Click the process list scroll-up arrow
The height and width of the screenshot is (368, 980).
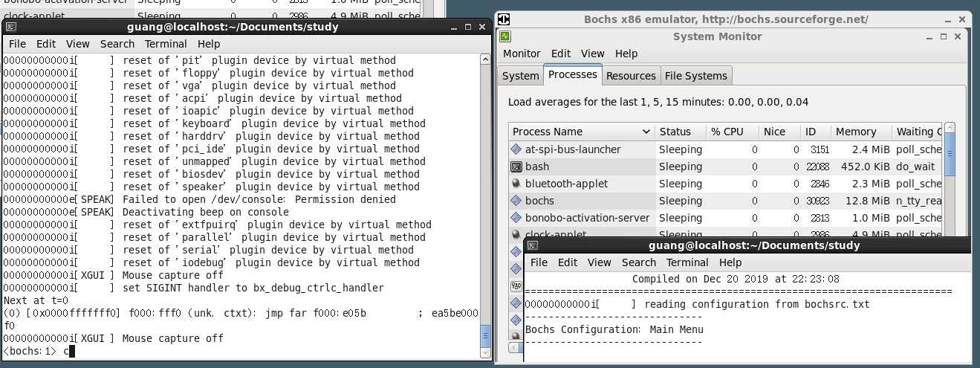tap(950, 129)
